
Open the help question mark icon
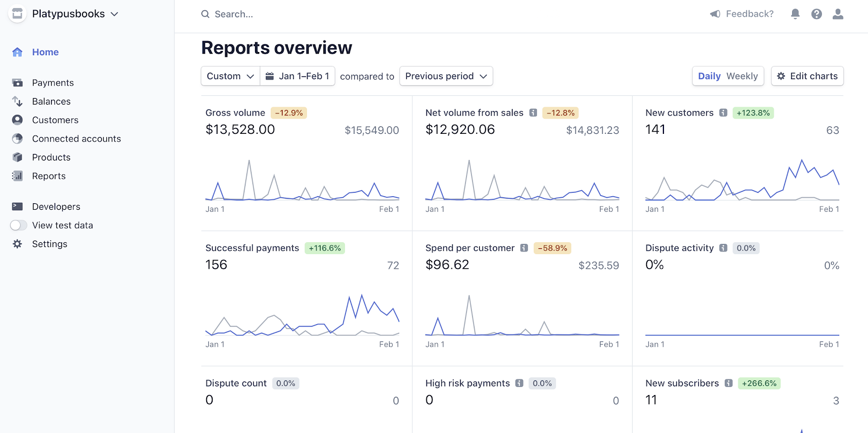(816, 14)
